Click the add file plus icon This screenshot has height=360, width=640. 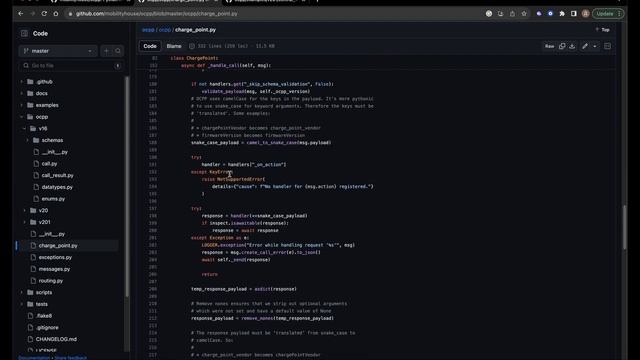click(107, 51)
